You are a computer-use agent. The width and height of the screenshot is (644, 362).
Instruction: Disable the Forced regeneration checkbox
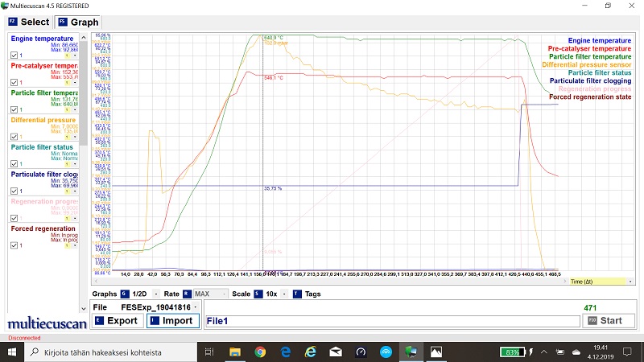[x=14, y=245]
